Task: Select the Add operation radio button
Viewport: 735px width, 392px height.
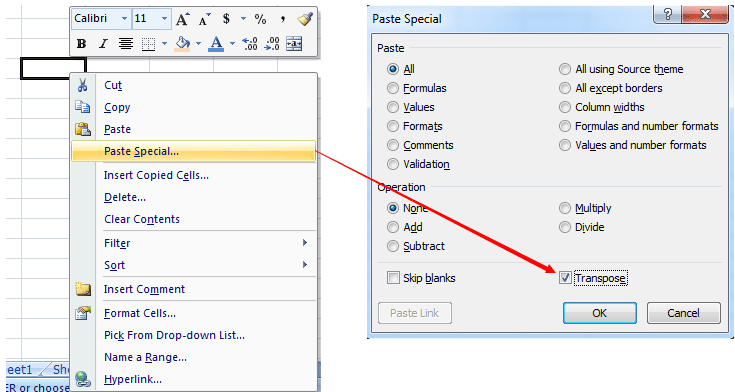Action: [393, 227]
